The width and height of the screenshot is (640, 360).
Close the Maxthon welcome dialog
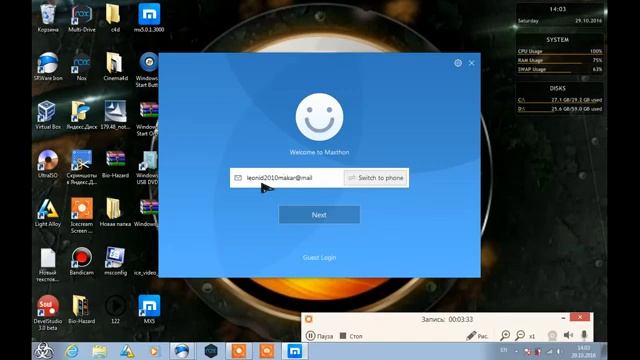tap(471, 63)
